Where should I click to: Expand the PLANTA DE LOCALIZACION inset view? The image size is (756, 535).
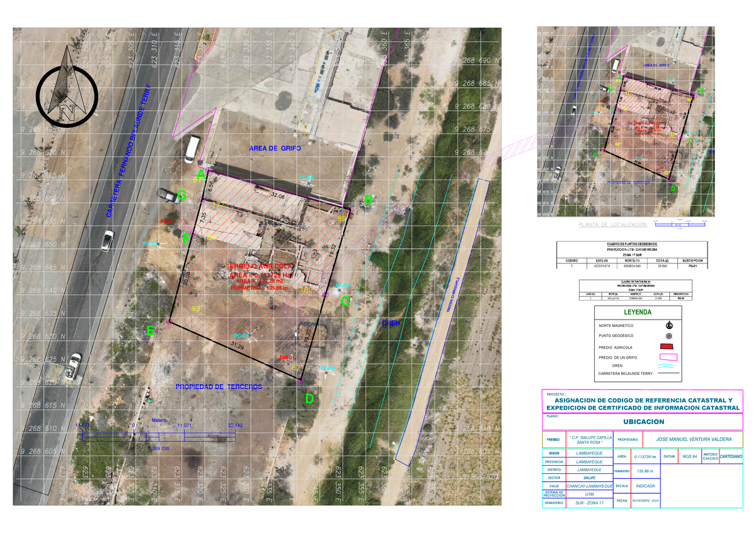pyautogui.click(x=614, y=224)
